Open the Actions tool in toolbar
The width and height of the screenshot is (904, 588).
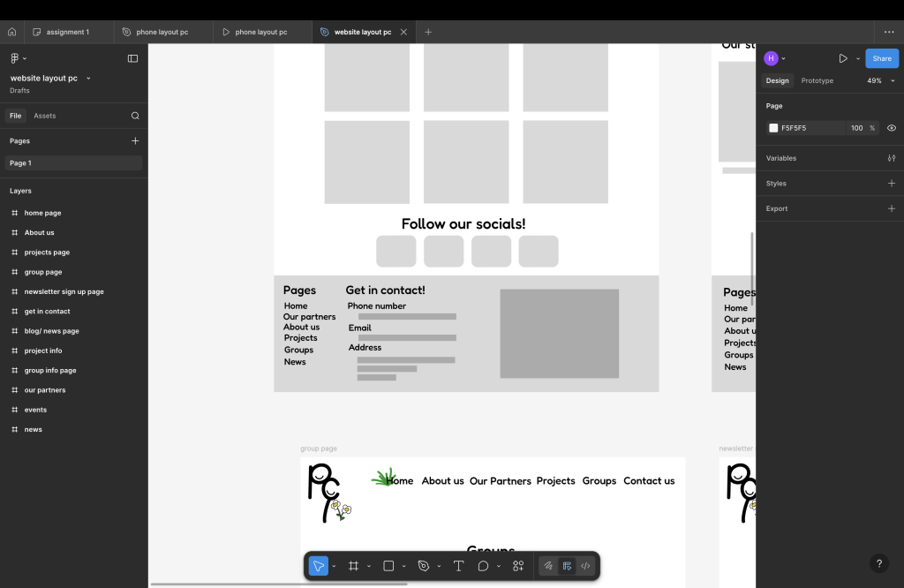coord(518,566)
